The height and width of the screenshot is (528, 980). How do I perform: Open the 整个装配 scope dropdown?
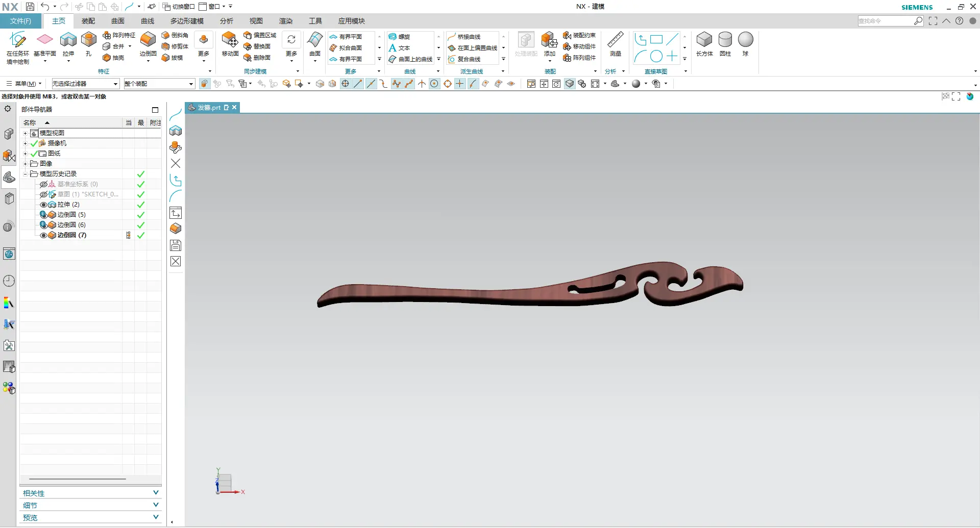coord(159,84)
